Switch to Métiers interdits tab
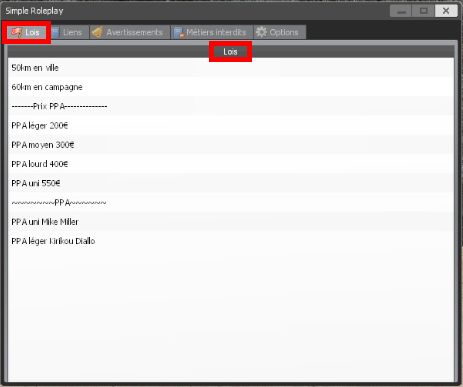 click(x=212, y=32)
